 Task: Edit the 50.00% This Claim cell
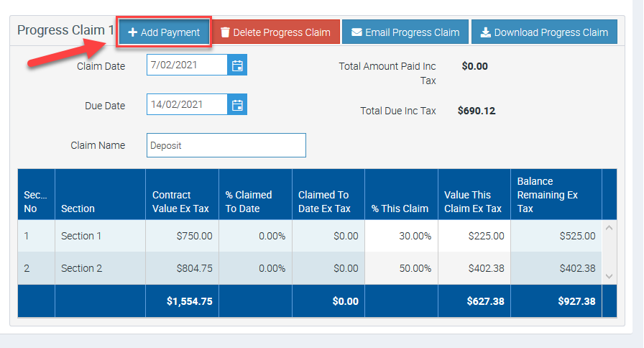pyautogui.click(x=401, y=268)
